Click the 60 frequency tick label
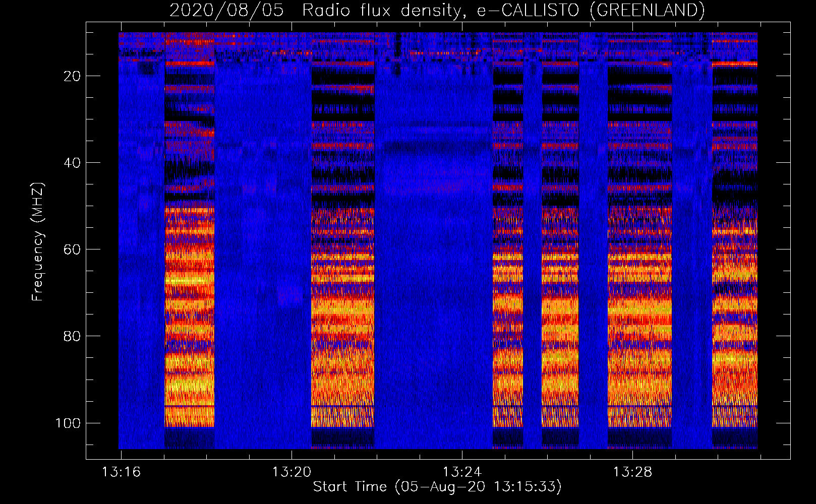 [x=72, y=249]
